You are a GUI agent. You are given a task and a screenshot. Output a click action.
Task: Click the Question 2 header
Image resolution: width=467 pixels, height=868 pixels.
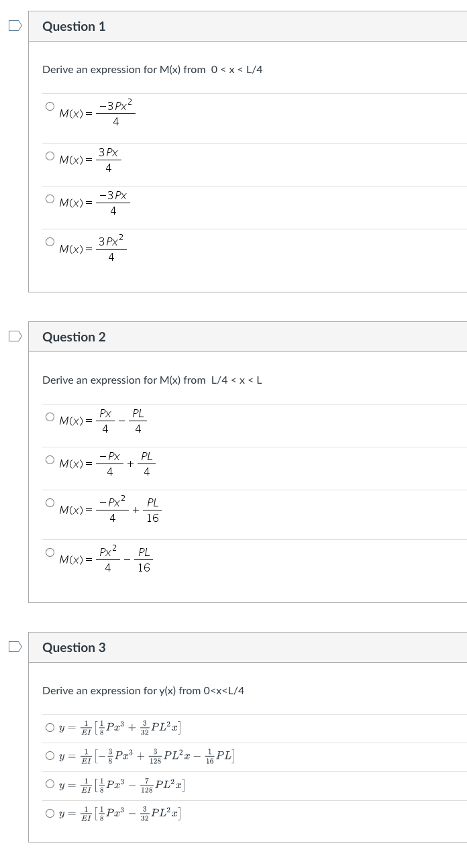(74, 337)
